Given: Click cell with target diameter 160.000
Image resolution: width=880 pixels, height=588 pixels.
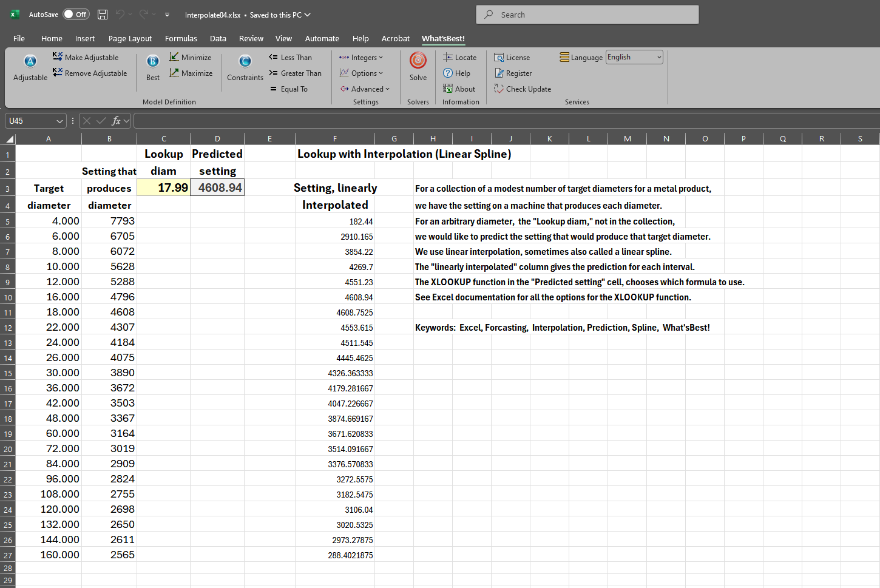Looking at the screenshot, I should (x=49, y=555).
